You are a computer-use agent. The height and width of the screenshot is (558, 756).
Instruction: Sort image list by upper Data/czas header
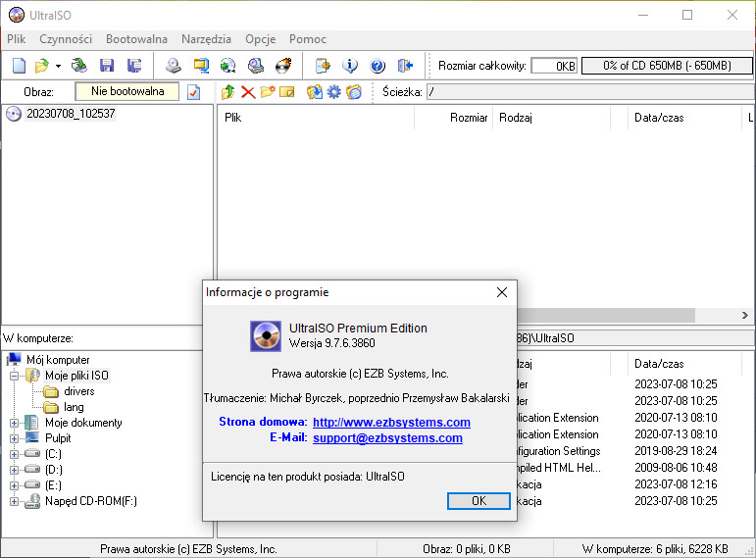684,118
